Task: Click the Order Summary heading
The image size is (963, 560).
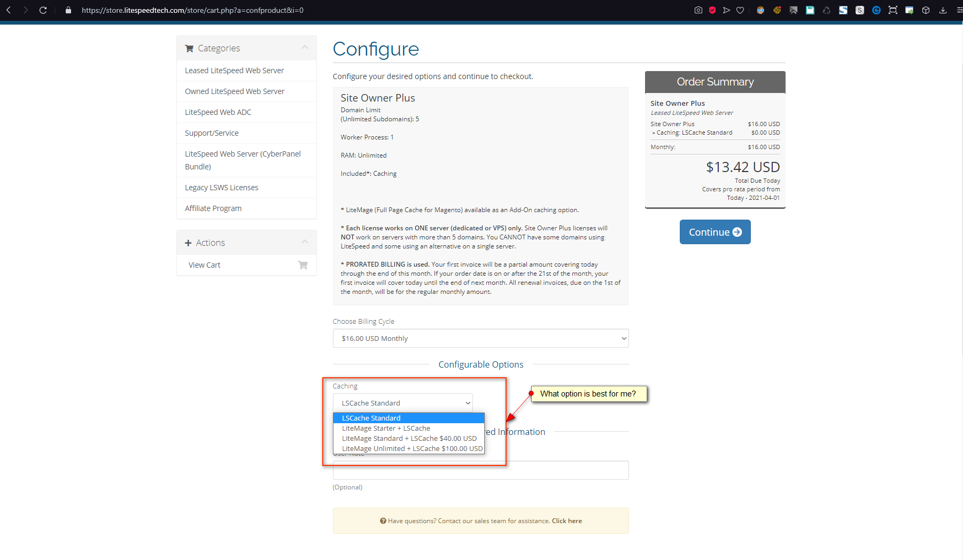Action: (715, 82)
